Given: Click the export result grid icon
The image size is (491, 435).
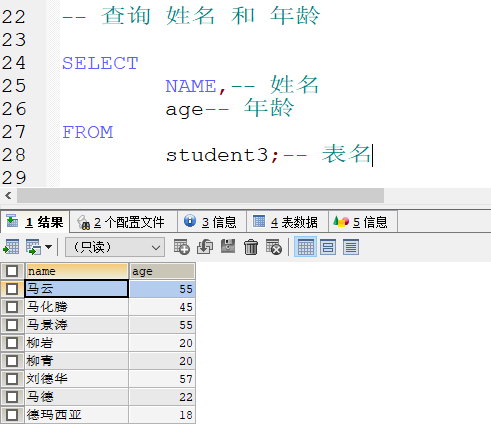Looking at the screenshot, I should coord(11,247).
